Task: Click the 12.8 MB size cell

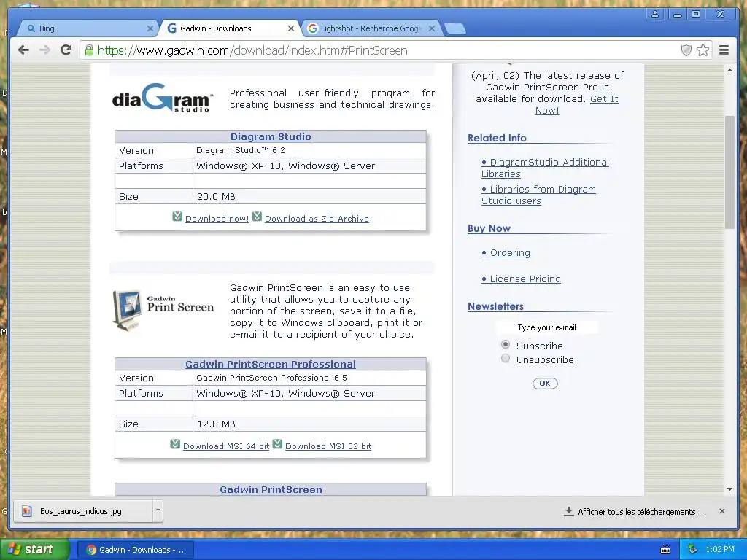Action: click(309, 424)
